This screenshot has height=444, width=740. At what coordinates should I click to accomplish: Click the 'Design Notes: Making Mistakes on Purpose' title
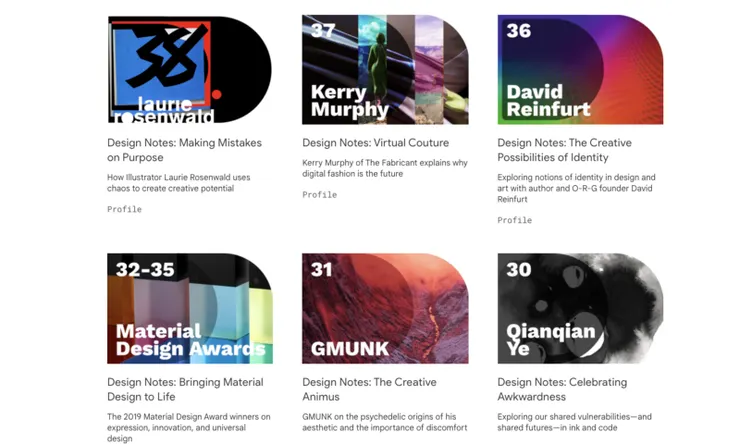pyautogui.click(x=185, y=150)
